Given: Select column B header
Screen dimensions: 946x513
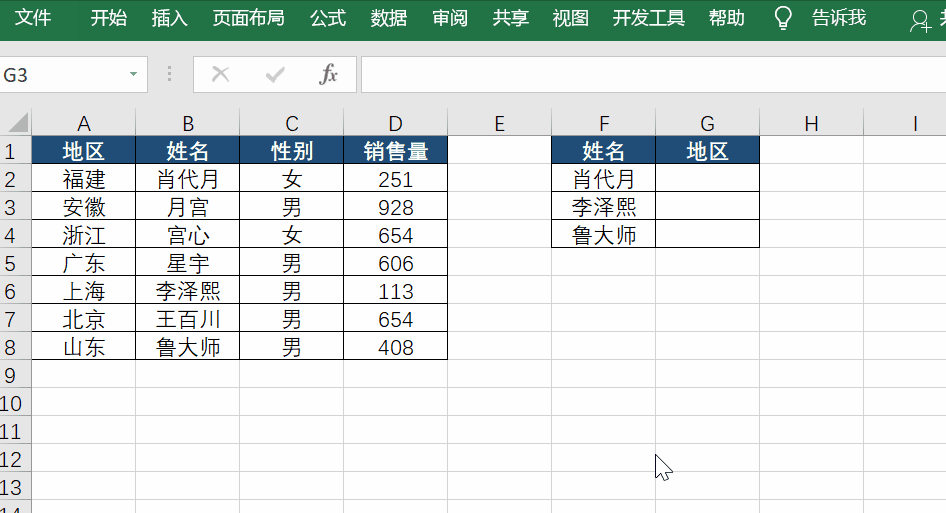Looking at the screenshot, I should 188,123.
